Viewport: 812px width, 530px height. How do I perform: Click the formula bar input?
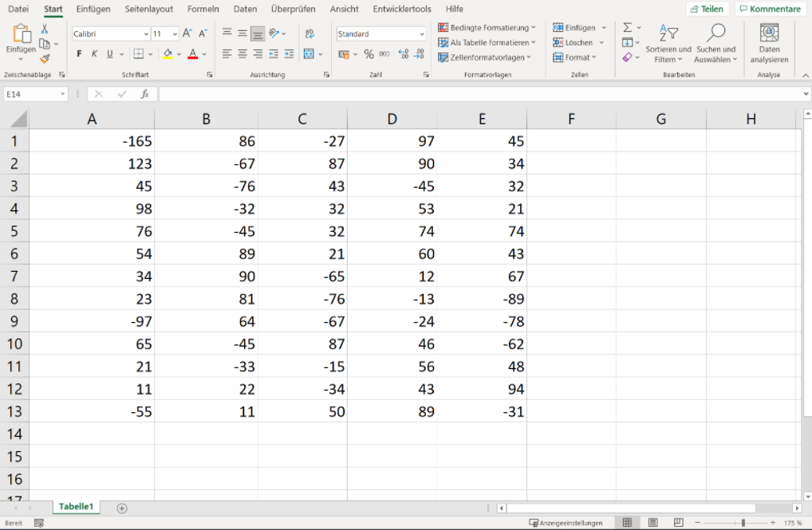[480, 94]
